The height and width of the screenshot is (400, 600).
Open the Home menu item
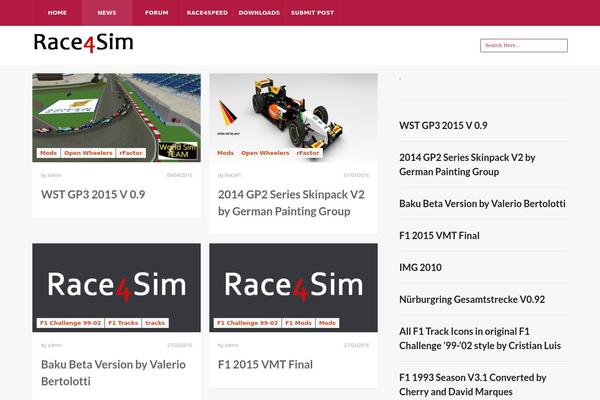pyautogui.click(x=57, y=13)
